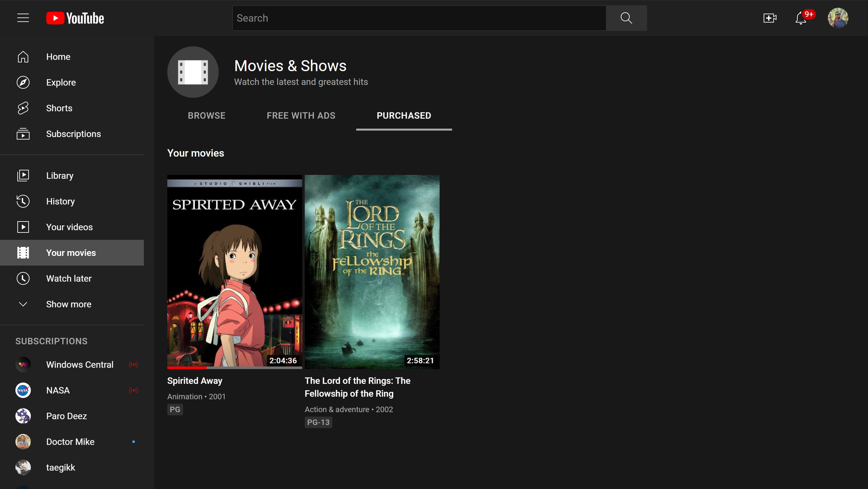The height and width of the screenshot is (489, 868).
Task: Go to Shorts in sidebar
Action: tap(59, 108)
